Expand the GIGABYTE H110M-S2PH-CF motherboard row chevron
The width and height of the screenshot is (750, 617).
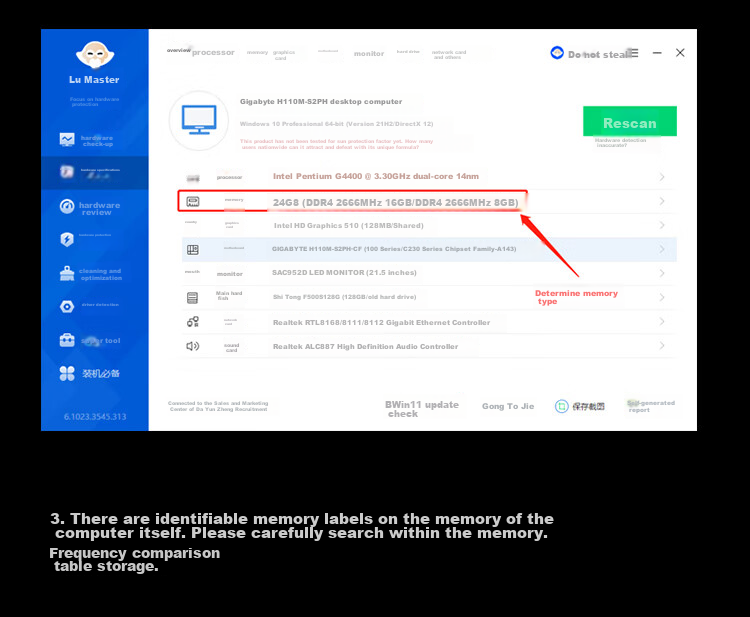point(662,249)
